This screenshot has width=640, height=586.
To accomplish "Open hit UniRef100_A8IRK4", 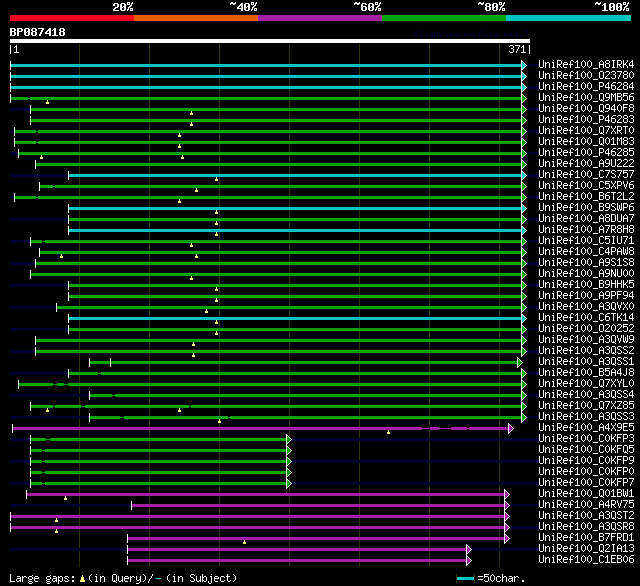I will click(x=586, y=64).
